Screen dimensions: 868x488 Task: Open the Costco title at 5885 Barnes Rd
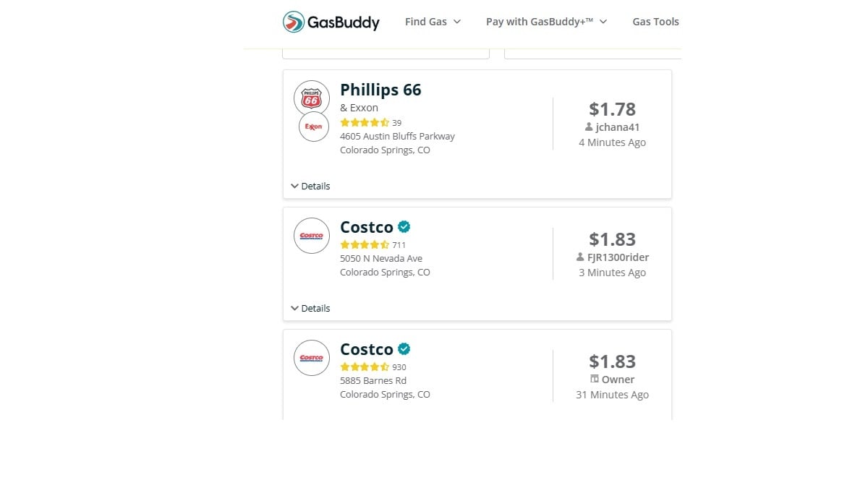[x=367, y=349]
